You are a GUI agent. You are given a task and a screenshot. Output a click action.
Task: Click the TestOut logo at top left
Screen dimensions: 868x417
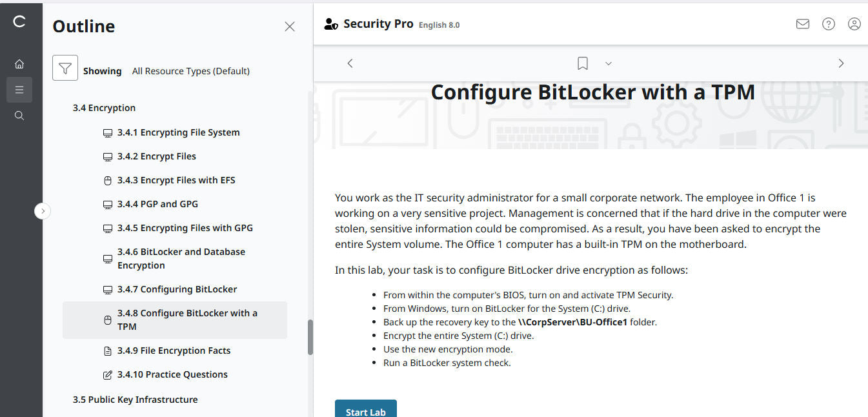tap(19, 21)
